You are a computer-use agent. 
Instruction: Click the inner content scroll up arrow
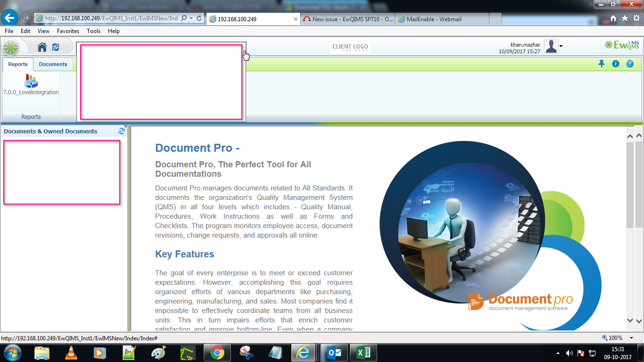(630, 136)
